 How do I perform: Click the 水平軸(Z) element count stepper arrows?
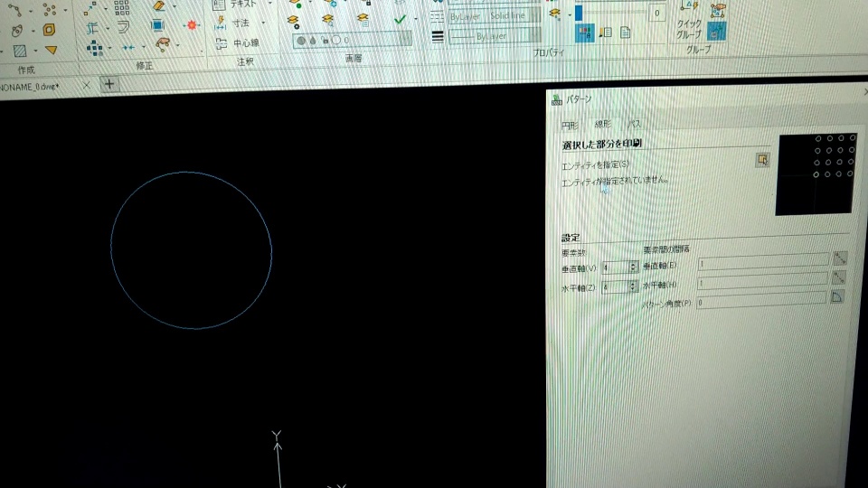pos(633,286)
